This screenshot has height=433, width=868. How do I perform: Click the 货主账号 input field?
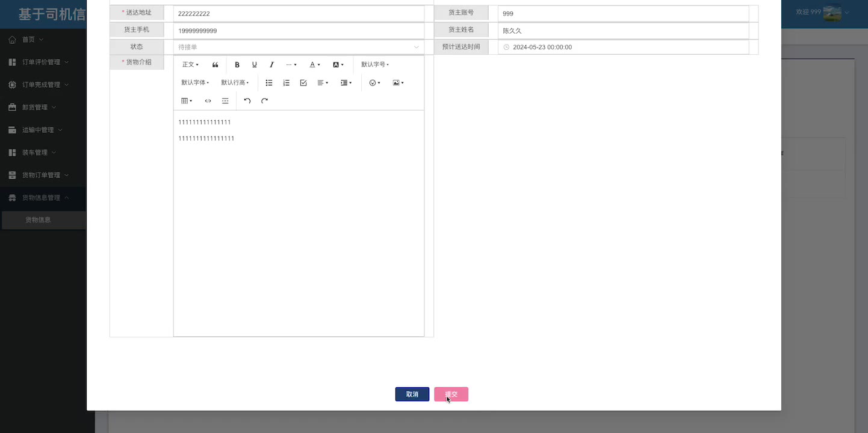pyautogui.click(x=623, y=13)
